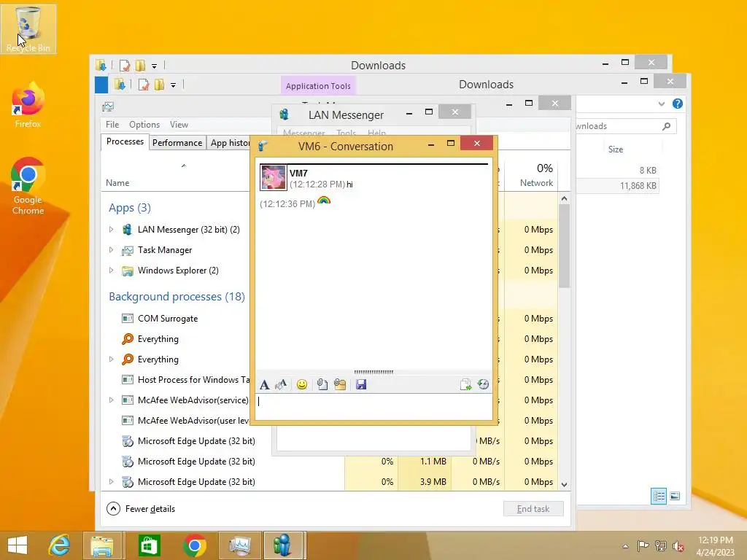Click the font color icon
This screenshot has height=560, width=747.
click(281, 384)
